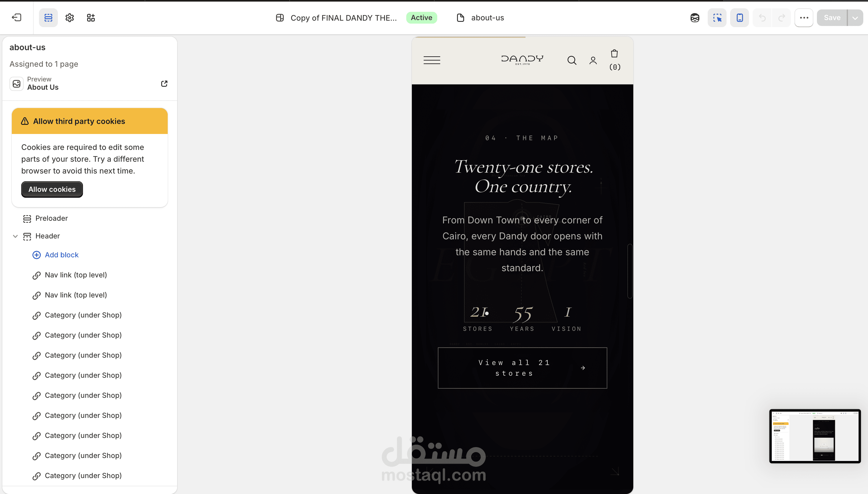The width and height of the screenshot is (868, 494).
Task: Click the theme layout icon beside theme name
Action: tap(280, 18)
